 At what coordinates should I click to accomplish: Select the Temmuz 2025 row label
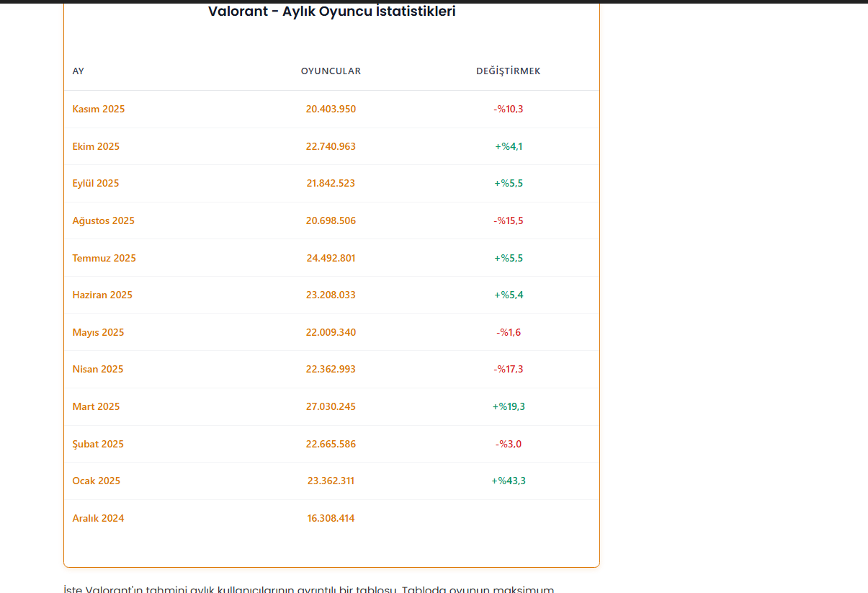104,258
